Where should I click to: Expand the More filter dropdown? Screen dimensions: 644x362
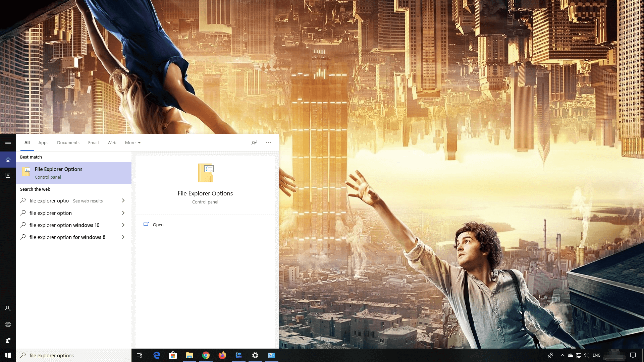[x=132, y=142]
